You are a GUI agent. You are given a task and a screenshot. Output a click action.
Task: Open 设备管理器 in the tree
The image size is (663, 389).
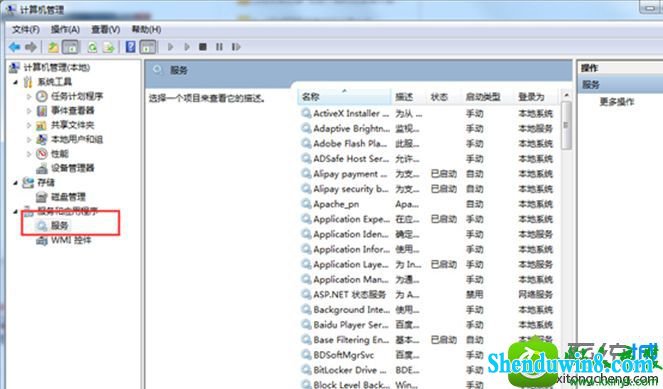pyautogui.click(x=72, y=168)
